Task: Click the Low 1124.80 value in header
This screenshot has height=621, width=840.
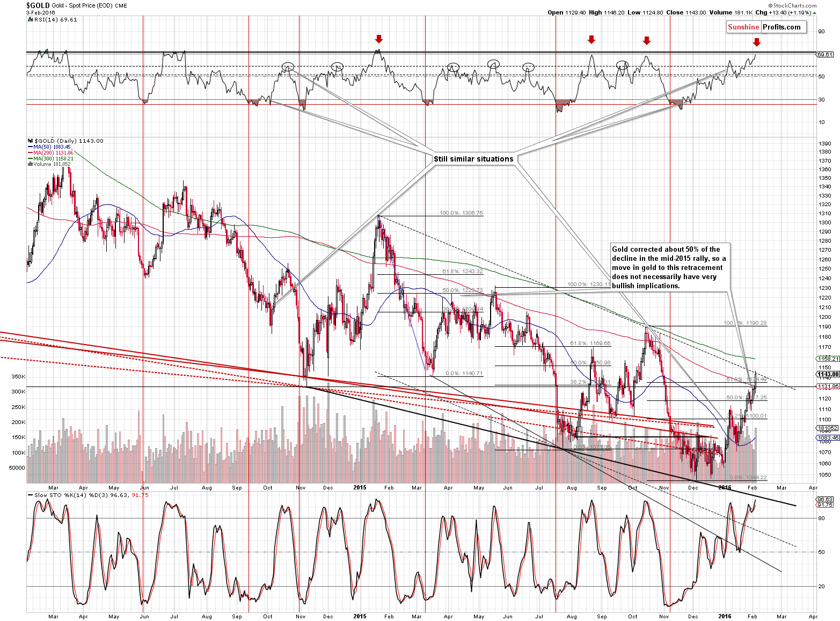Action: pos(646,12)
